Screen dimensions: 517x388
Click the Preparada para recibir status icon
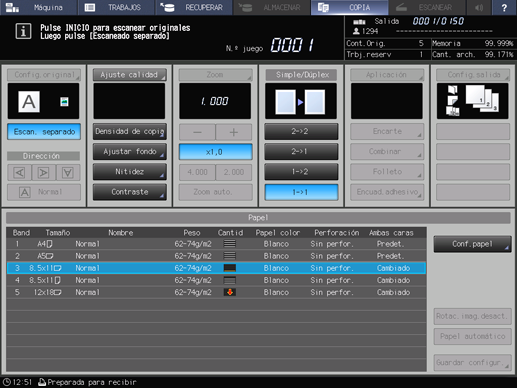[x=42, y=382]
